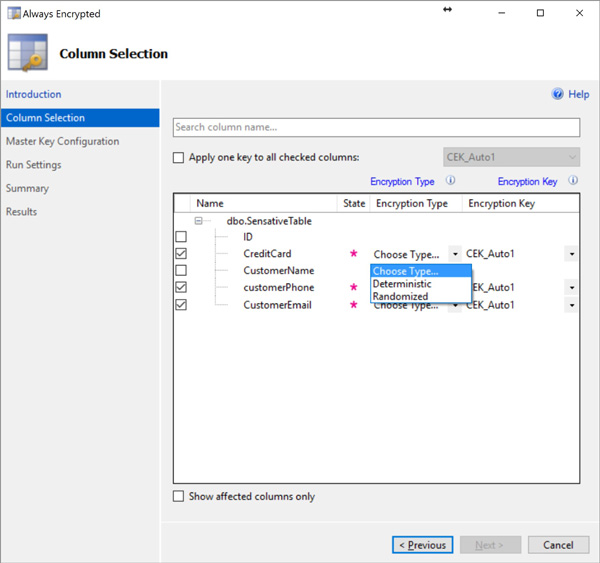Click the Previous button
Viewport: 600px width, 563px height.
pos(422,545)
